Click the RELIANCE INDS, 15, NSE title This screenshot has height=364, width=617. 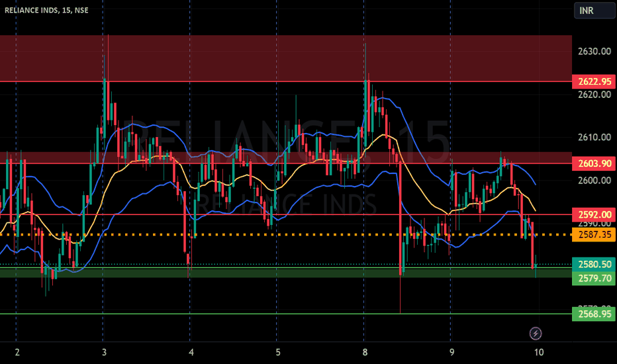click(46, 10)
